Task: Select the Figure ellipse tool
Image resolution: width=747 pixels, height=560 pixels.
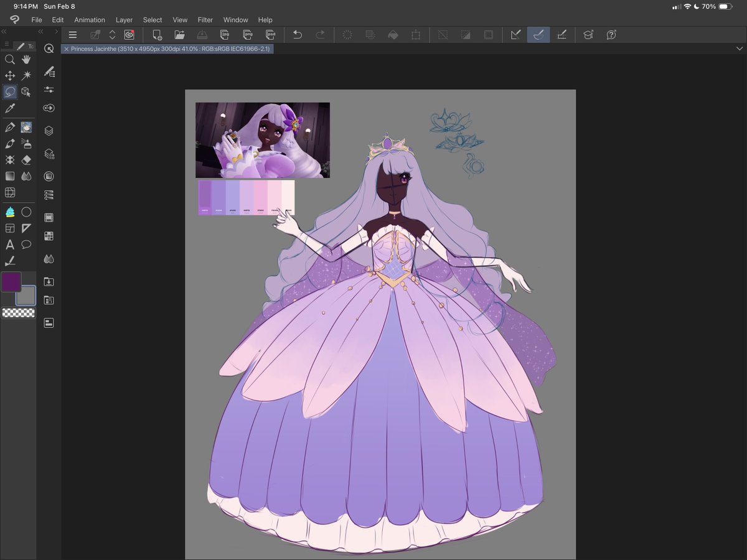Action: pyautogui.click(x=27, y=212)
